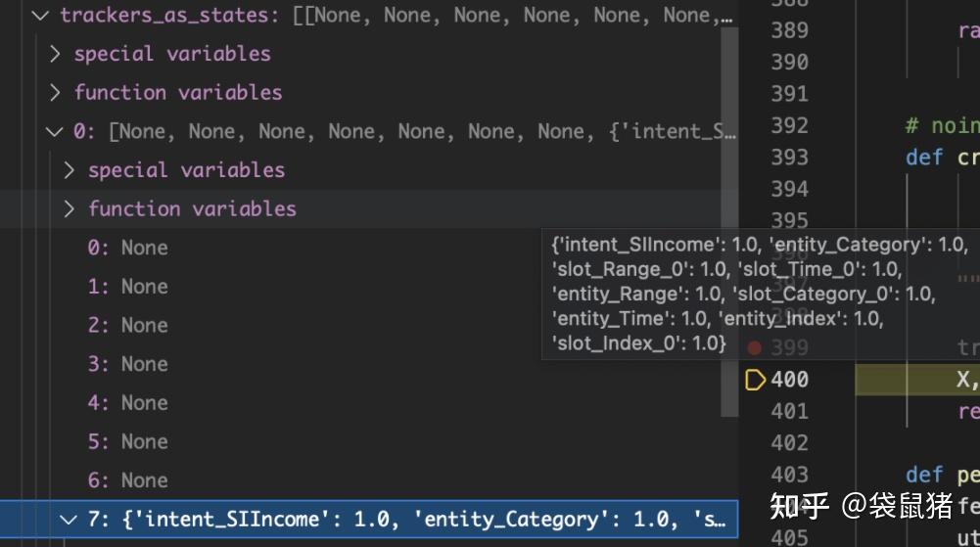This screenshot has width=980, height=547.
Task: Remove the red breakpoint at line 399
Action: click(x=754, y=347)
